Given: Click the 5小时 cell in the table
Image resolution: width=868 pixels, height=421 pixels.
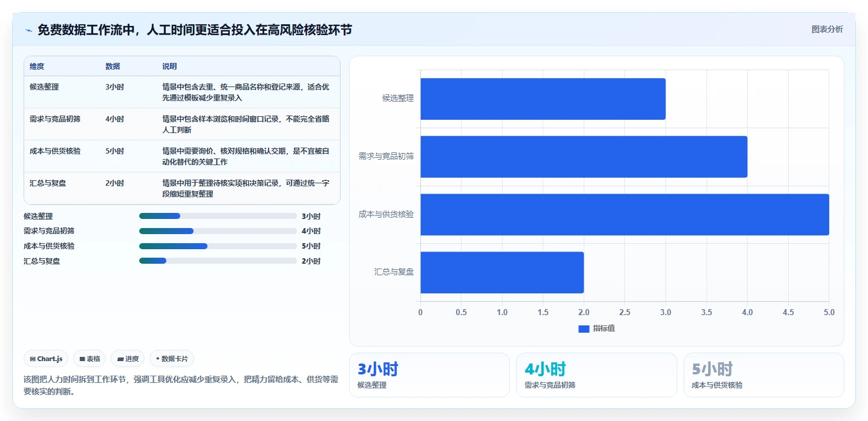Looking at the screenshot, I should coord(114,151).
